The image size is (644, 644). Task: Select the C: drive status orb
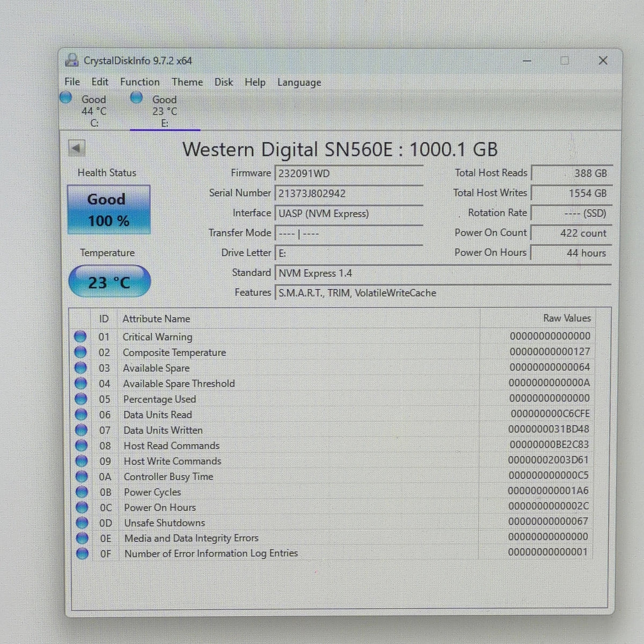click(x=66, y=98)
